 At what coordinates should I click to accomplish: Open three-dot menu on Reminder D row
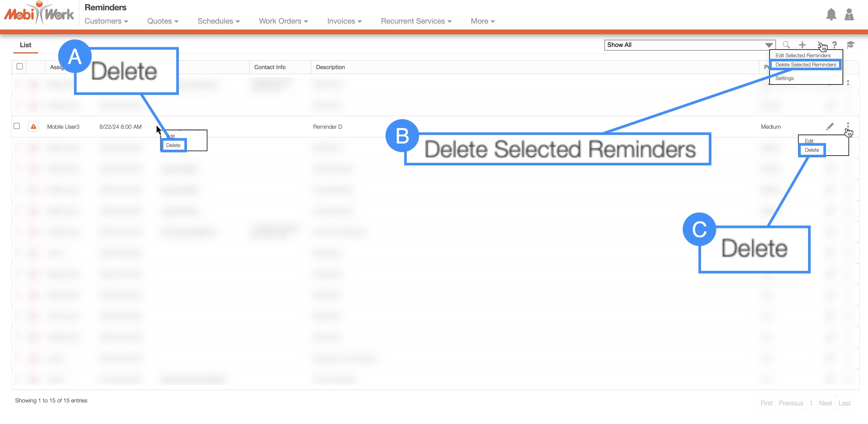click(x=848, y=125)
